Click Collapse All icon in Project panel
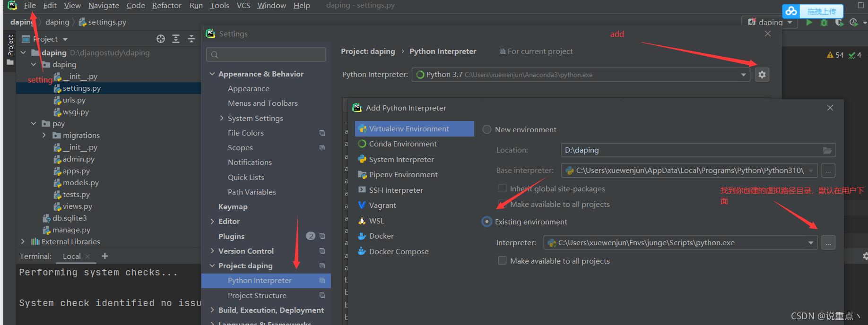Viewport: 868px width, 325px height. tap(191, 39)
